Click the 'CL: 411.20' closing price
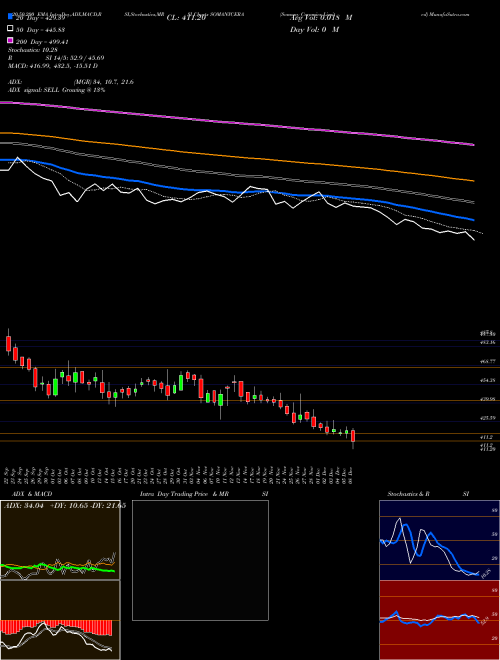Viewport: 500px width, 660px height. click(x=186, y=18)
